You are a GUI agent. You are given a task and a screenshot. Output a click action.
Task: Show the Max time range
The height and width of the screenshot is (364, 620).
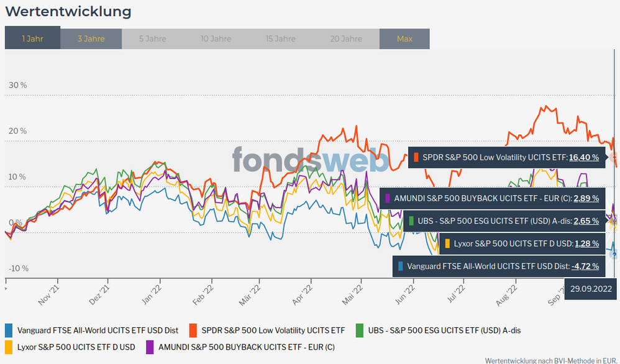click(404, 39)
